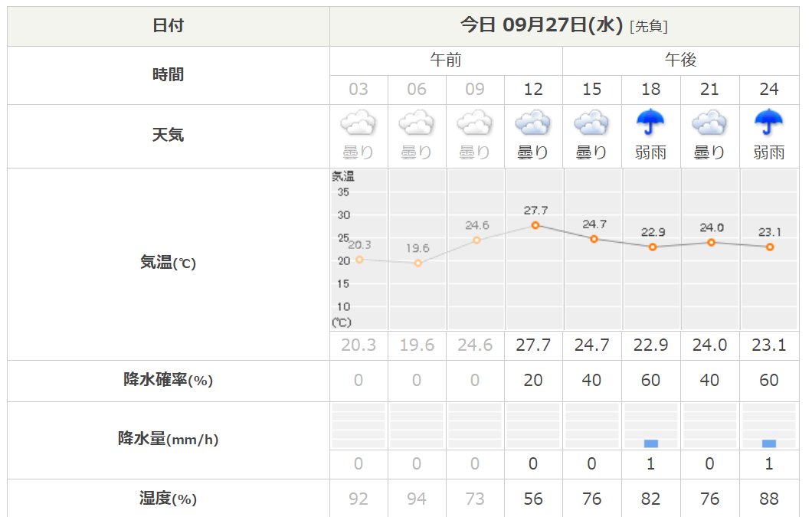Click the 20.3 temperature value cell below graph
The image size is (812, 517).
tap(359, 345)
